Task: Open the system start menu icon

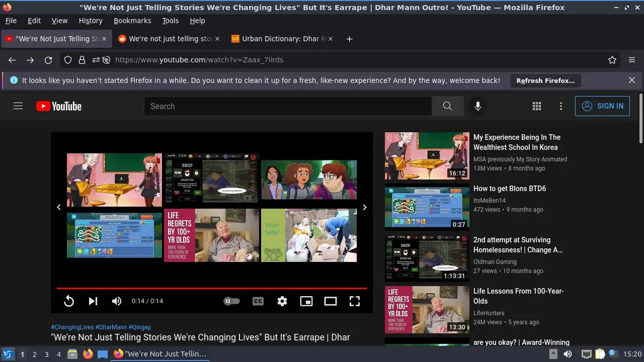Action: (x=8, y=354)
